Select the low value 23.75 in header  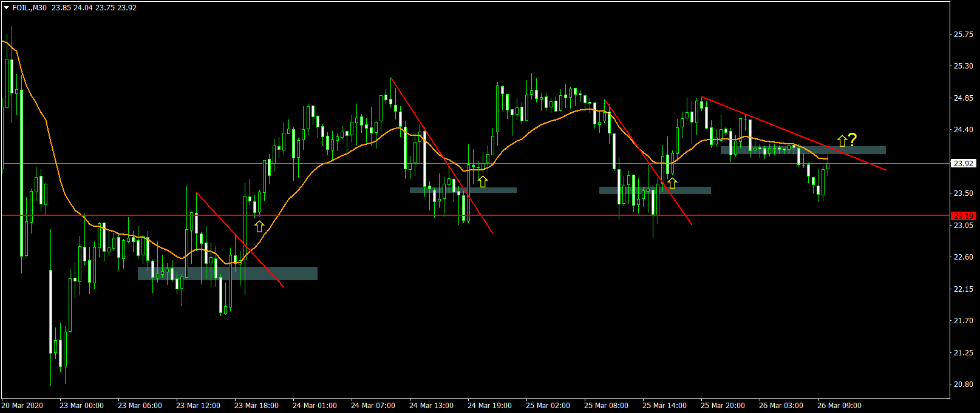pyautogui.click(x=105, y=8)
